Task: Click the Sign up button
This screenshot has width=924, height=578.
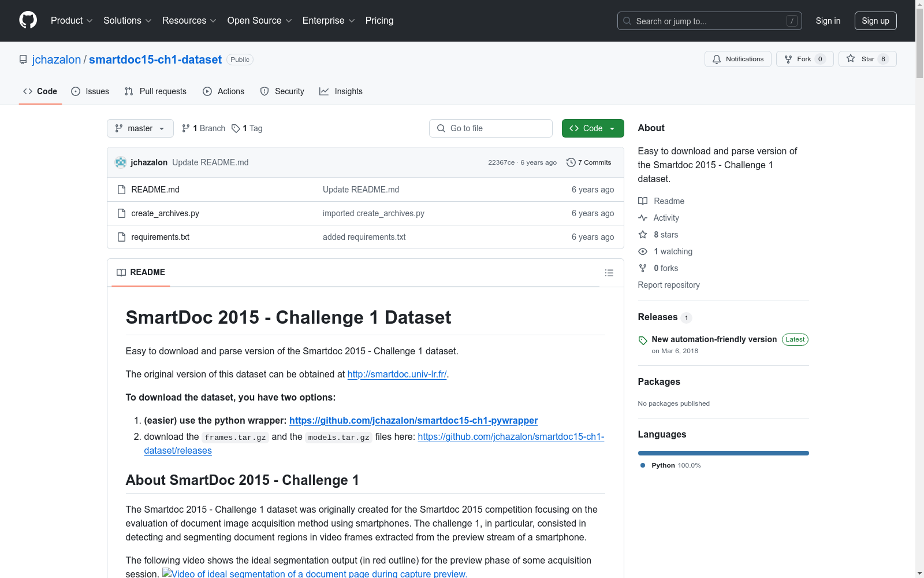Action: pos(875,21)
